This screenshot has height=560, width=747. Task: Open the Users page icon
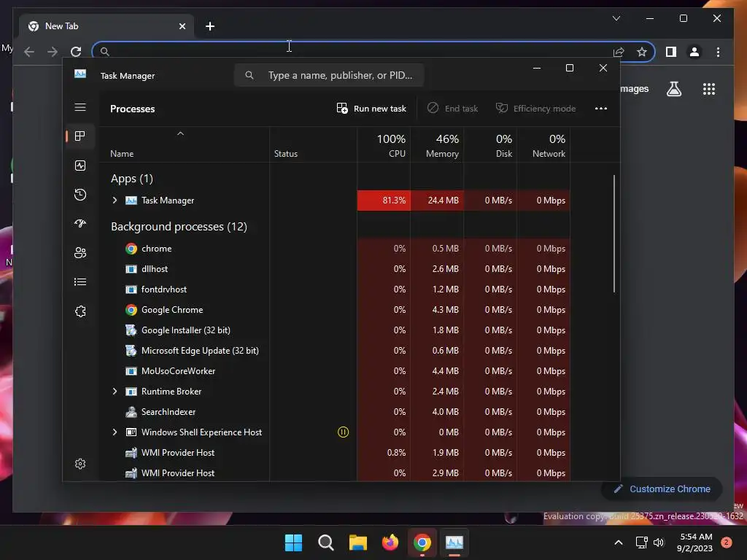point(80,253)
